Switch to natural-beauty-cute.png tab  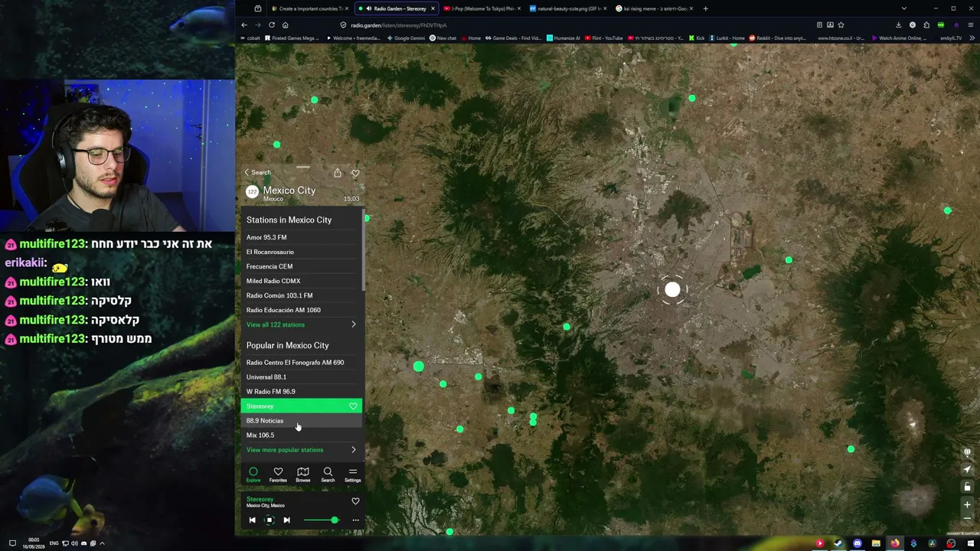click(569, 8)
